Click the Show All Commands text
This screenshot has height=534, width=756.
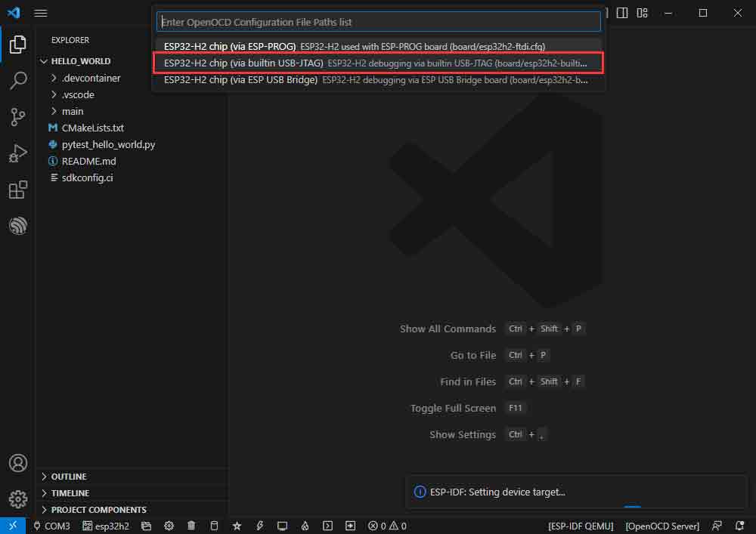pos(448,329)
